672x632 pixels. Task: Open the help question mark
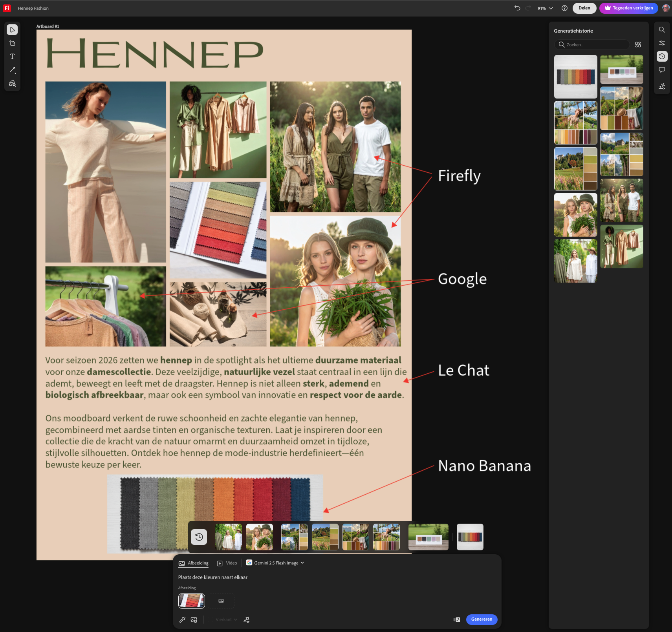(564, 8)
